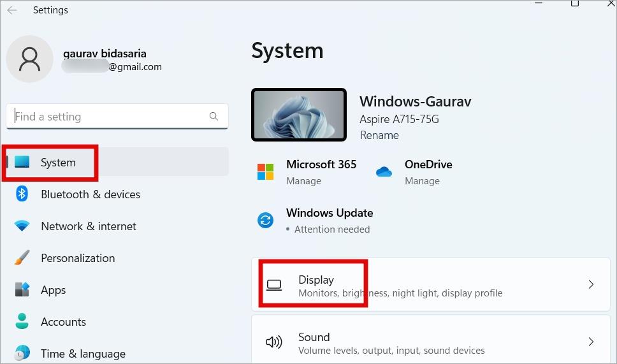Click the desktop wallpaper thumbnail
This screenshot has width=617, height=364.
(x=299, y=115)
